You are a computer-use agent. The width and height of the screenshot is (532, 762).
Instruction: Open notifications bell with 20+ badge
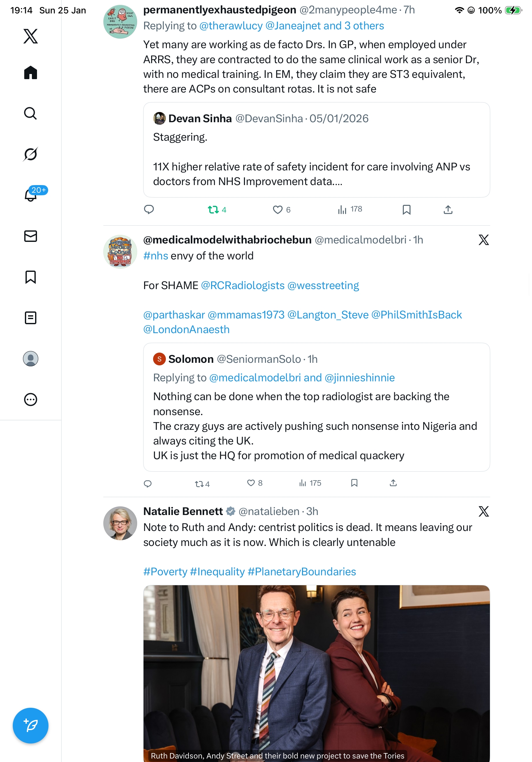click(x=31, y=195)
